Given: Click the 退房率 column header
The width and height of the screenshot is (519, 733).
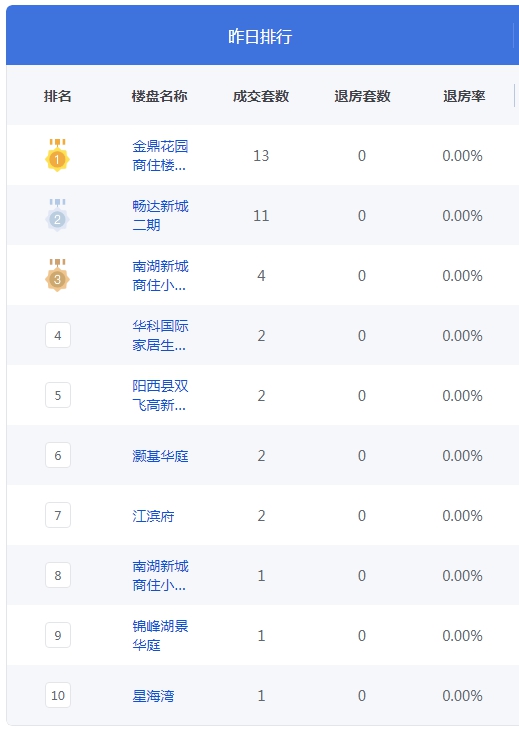Looking at the screenshot, I should pyautogui.click(x=464, y=96).
